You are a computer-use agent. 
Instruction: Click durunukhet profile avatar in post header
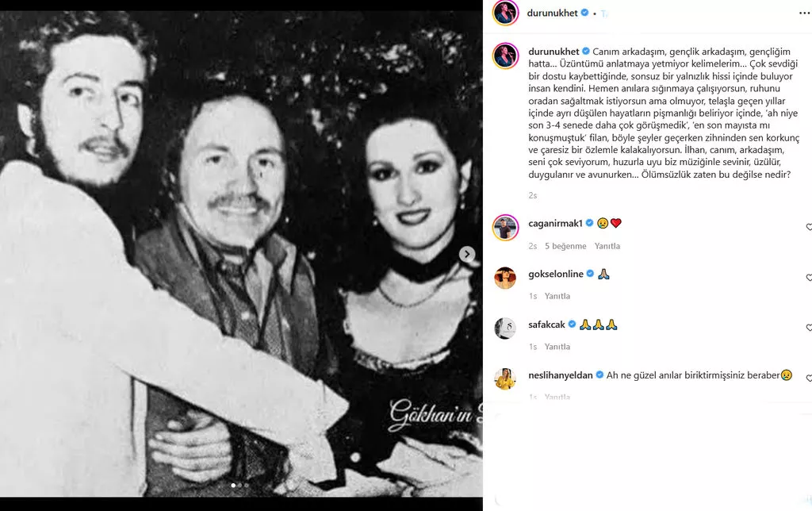pyautogui.click(x=505, y=13)
